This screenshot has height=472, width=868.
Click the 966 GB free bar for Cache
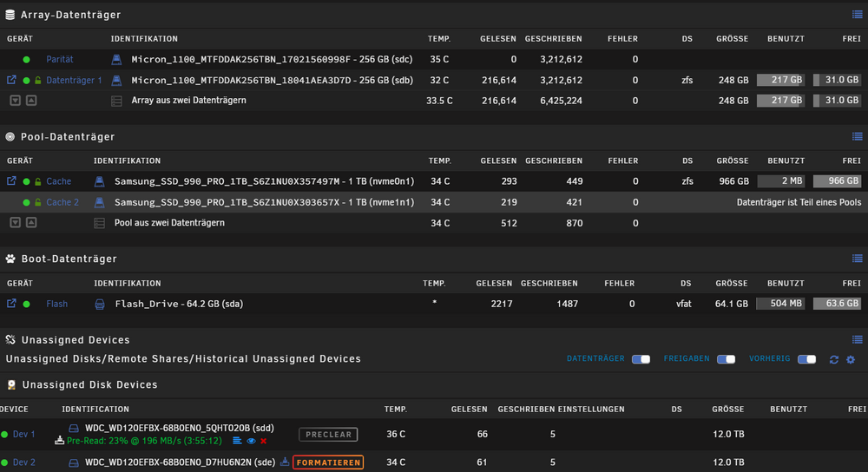(837, 181)
